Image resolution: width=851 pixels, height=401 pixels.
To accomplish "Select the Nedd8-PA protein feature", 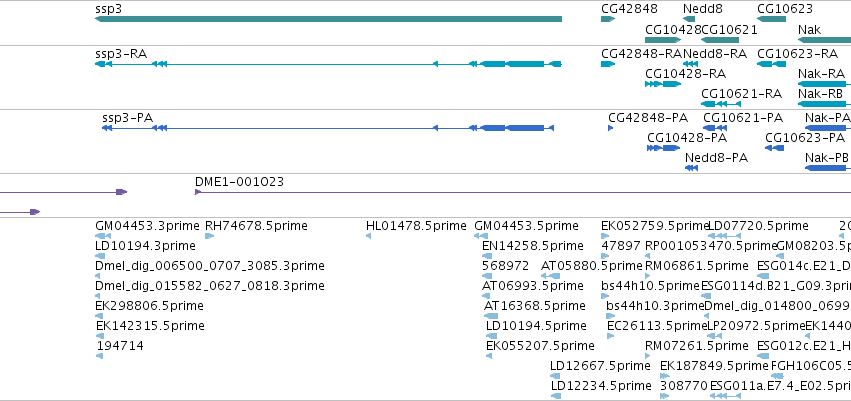I will [x=691, y=168].
